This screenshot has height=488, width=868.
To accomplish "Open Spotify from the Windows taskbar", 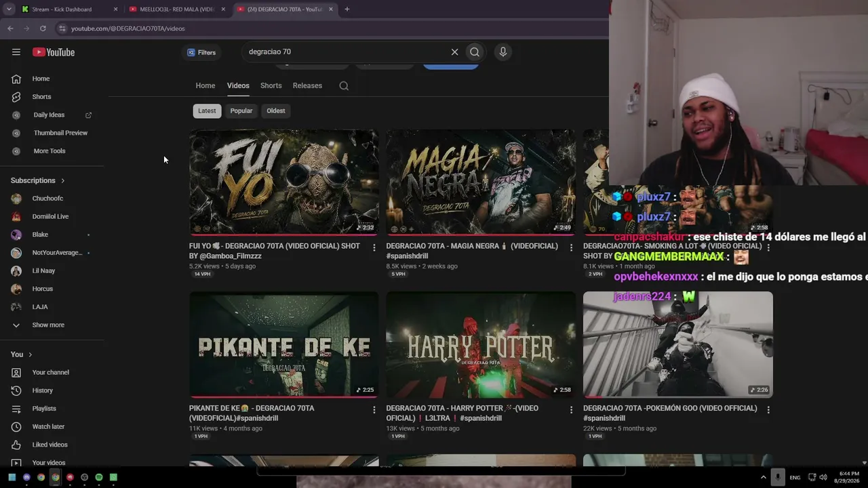I will [99, 477].
